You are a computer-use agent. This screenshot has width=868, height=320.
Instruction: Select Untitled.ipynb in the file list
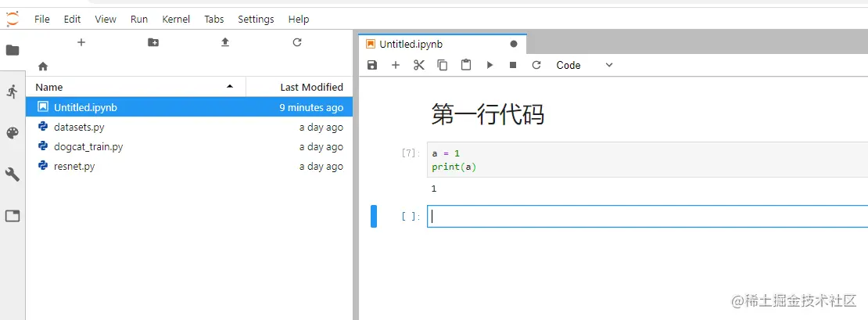(189, 107)
